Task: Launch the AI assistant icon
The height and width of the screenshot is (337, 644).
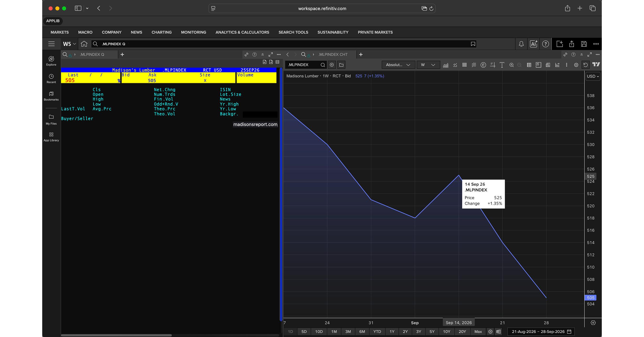Action: (x=534, y=44)
